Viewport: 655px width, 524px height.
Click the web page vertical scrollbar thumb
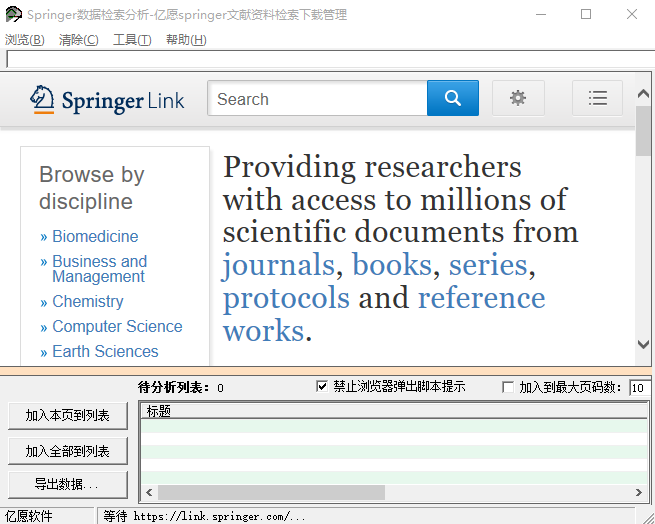(x=643, y=131)
